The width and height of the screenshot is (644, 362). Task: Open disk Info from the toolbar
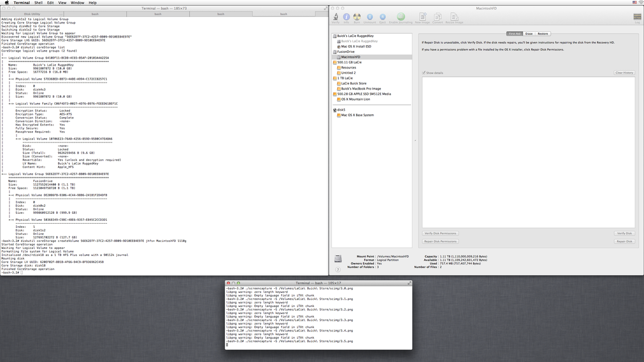(346, 18)
